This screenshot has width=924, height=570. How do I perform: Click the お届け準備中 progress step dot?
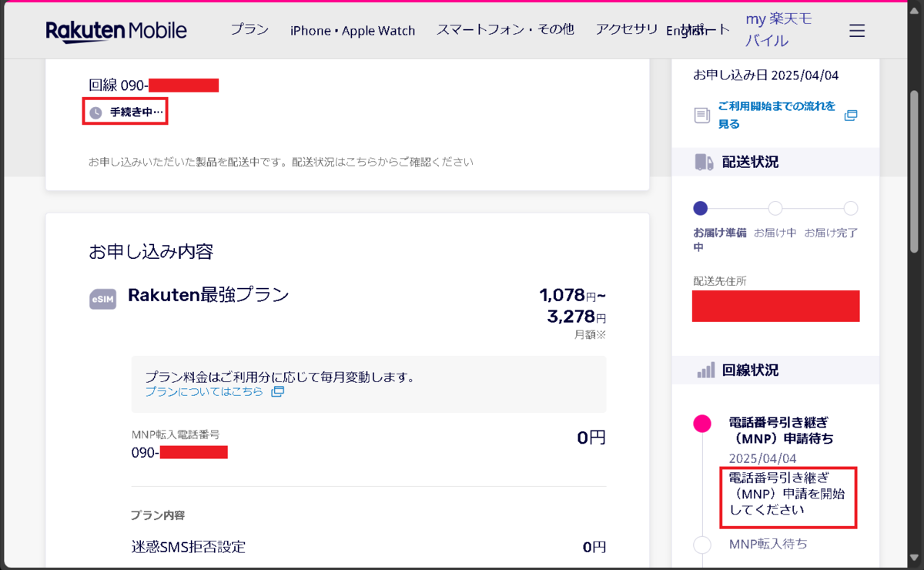click(700, 208)
